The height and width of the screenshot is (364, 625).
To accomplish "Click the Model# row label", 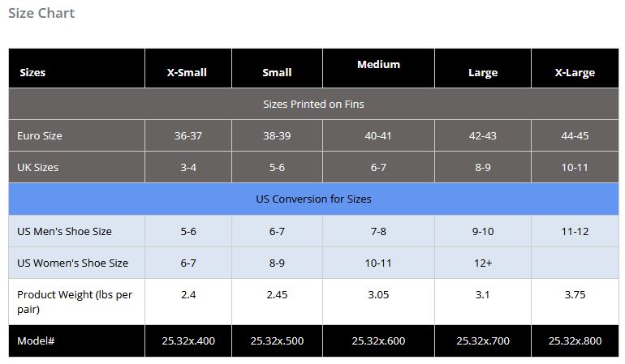I will tap(36, 341).
